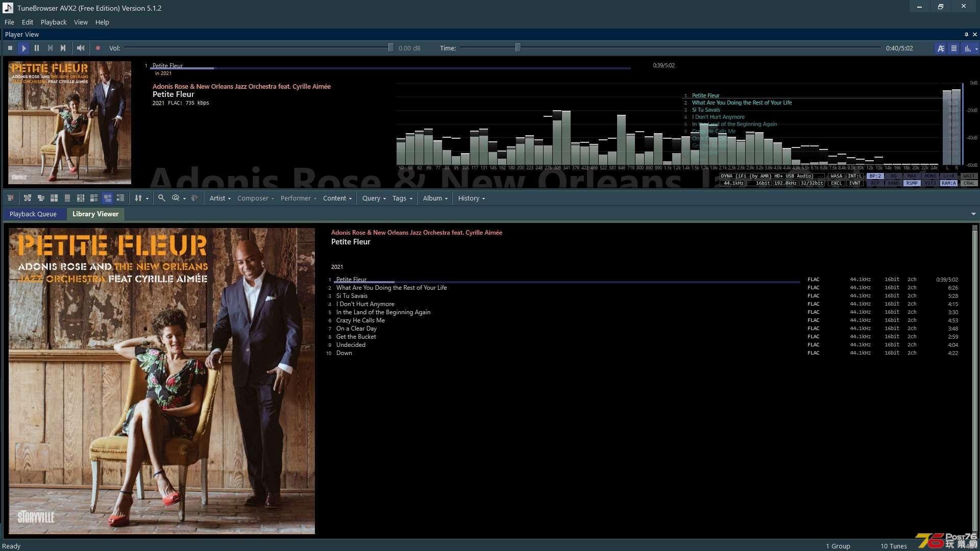The width and height of the screenshot is (980, 551).
Task: Mute audio via the speaker icon
Action: point(81,48)
